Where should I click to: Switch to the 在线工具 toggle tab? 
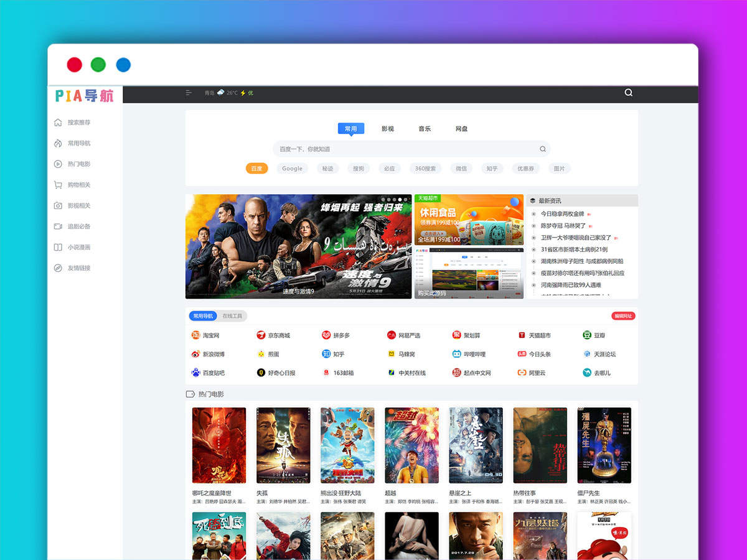tap(232, 316)
